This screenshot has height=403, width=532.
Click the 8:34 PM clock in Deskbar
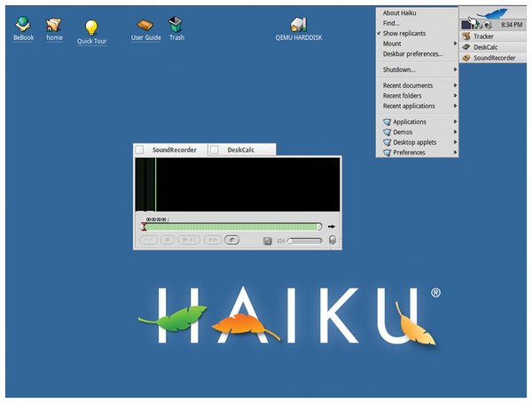[512, 25]
